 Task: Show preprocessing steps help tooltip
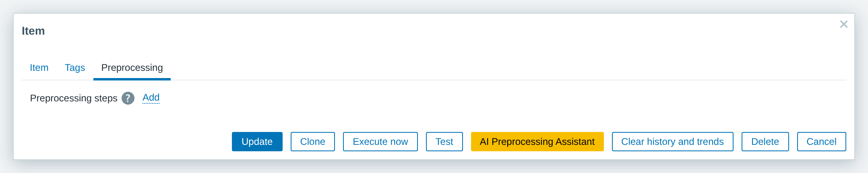pos(128,98)
